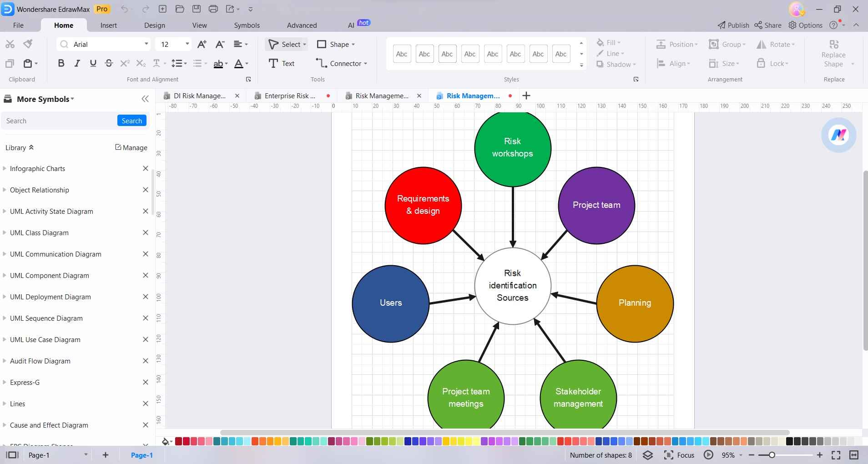Remove the UML Sequence Diagram library
Viewport: 868px width, 464px height.
coord(146,318)
